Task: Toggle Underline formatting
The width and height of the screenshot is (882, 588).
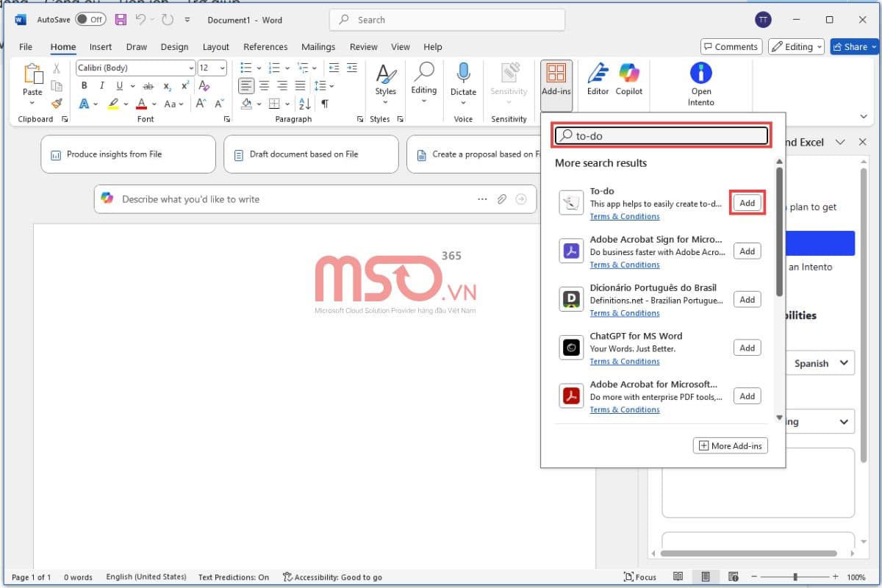Action: [119, 86]
